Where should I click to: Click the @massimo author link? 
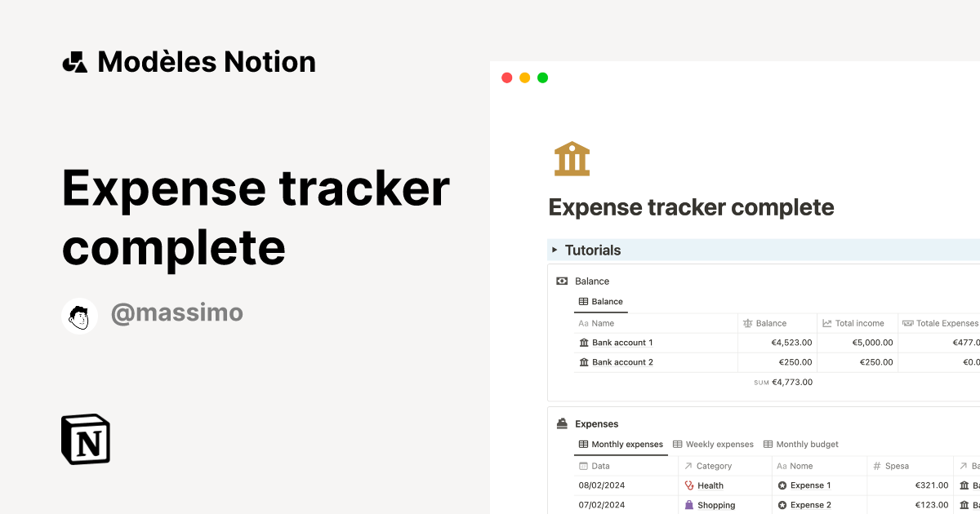pos(176,312)
